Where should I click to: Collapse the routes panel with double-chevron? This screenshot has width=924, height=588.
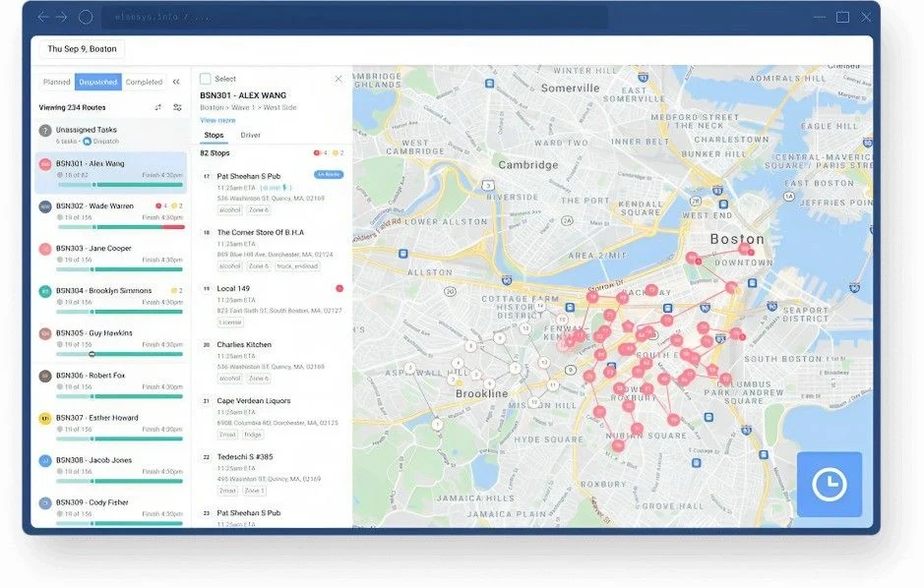[x=176, y=82]
